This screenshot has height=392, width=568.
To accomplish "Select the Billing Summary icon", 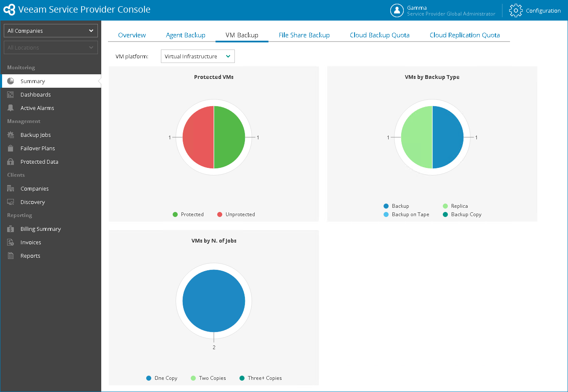I will (11, 229).
